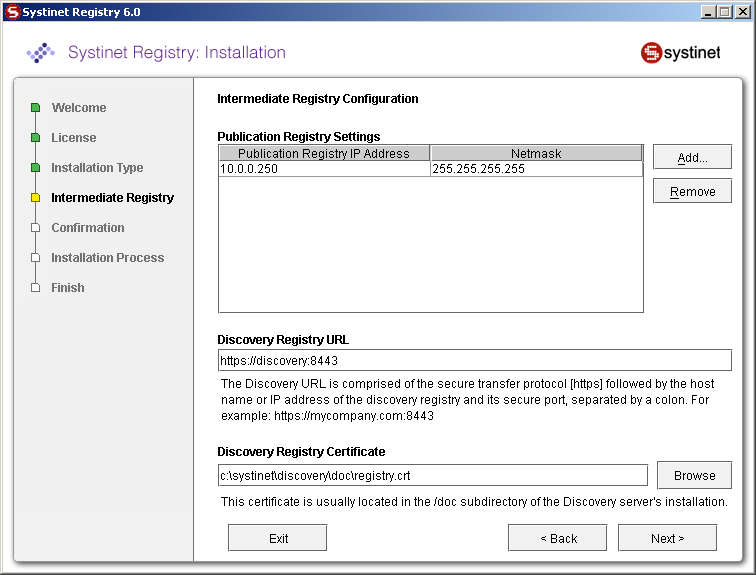Click the Welcome step in sidebar

pos(79,107)
